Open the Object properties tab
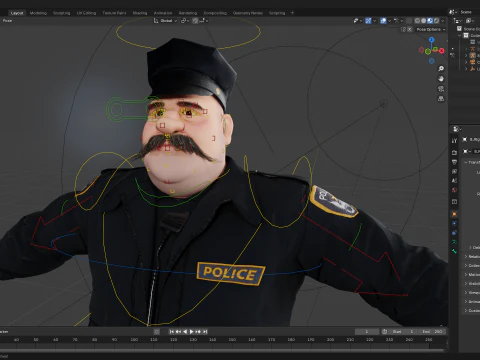 [454, 214]
